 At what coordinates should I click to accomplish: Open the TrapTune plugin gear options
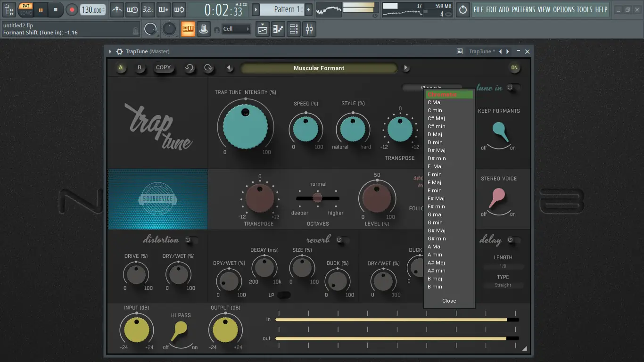pyautogui.click(x=120, y=51)
